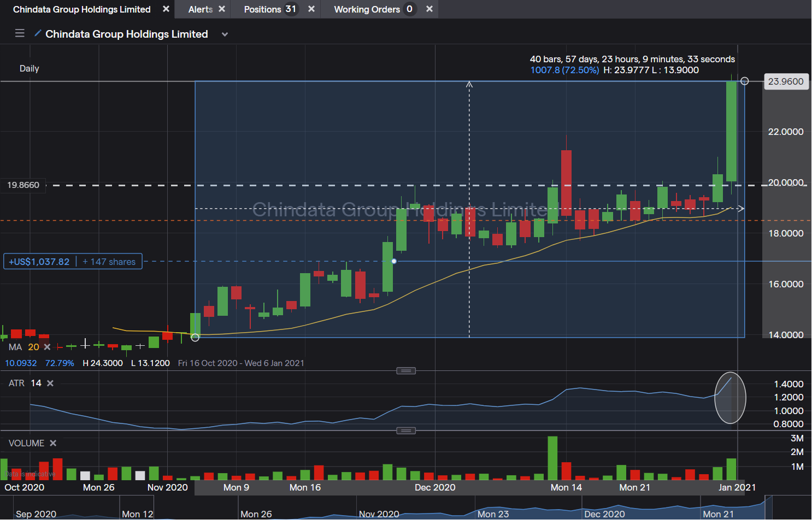Click the 22.0000 price axis label
This screenshot has width=812, height=525.
point(786,132)
